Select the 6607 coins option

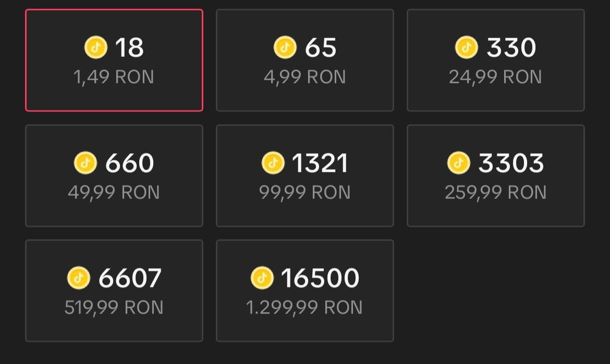(x=114, y=291)
